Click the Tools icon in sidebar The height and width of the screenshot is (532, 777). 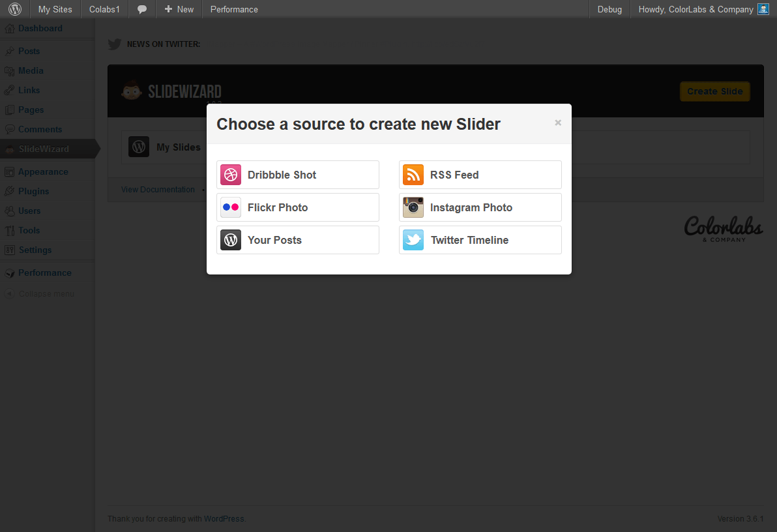click(x=9, y=231)
